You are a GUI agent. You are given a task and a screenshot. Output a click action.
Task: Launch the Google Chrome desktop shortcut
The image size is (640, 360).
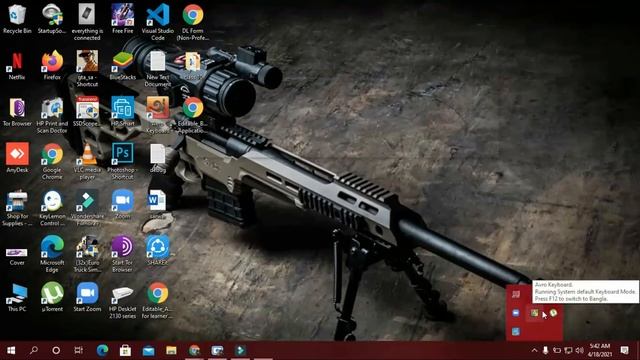pos(52,161)
